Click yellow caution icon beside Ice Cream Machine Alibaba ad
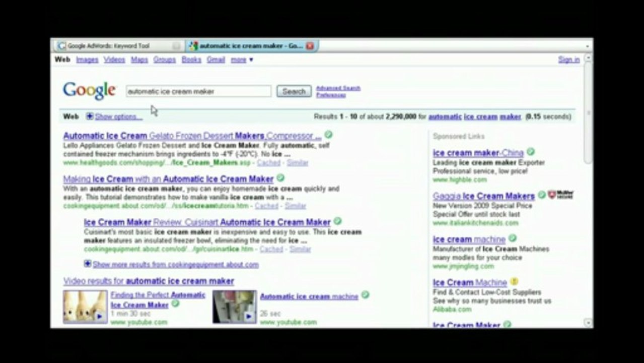 [x=514, y=281]
